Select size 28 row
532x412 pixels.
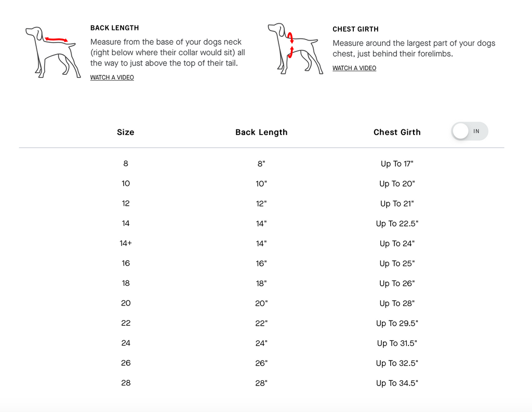click(x=261, y=383)
